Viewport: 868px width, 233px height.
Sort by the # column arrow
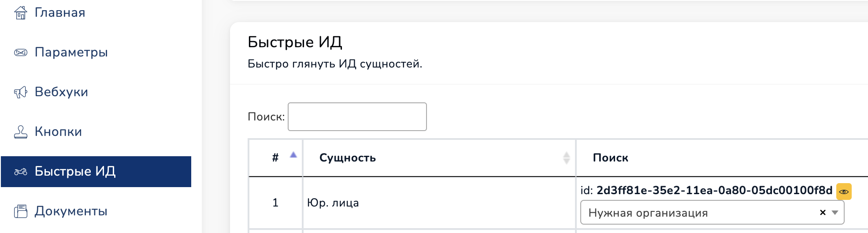click(293, 155)
